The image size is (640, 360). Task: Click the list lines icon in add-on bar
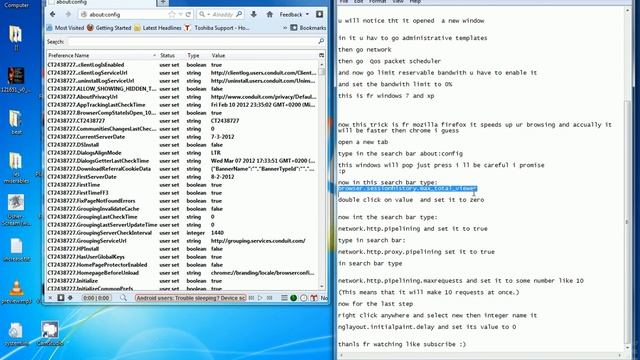coord(284,298)
